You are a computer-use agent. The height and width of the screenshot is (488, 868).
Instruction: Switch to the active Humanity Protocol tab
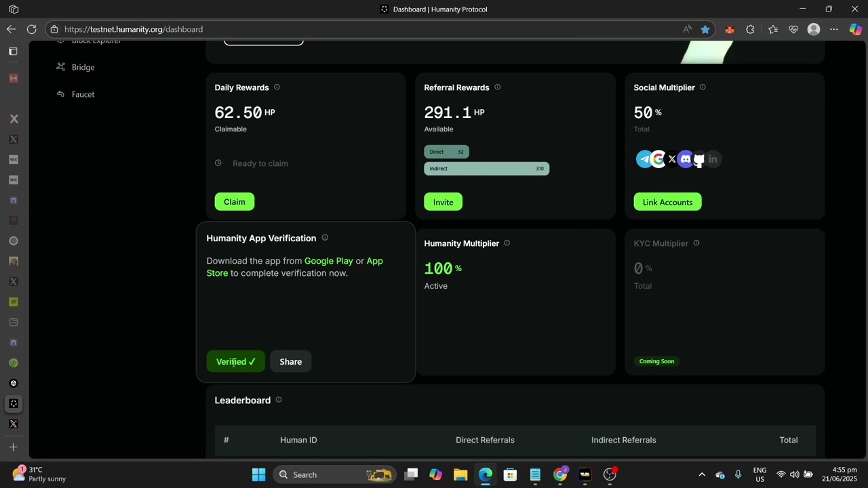(x=14, y=404)
